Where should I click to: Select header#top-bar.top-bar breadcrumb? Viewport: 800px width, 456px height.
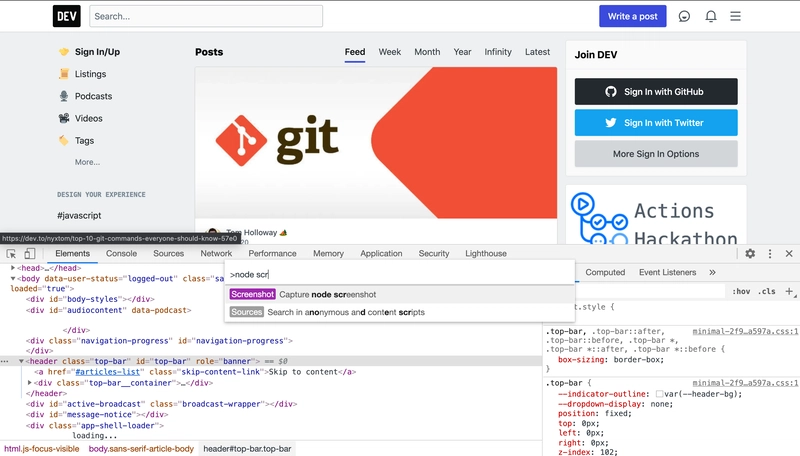point(247,449)
